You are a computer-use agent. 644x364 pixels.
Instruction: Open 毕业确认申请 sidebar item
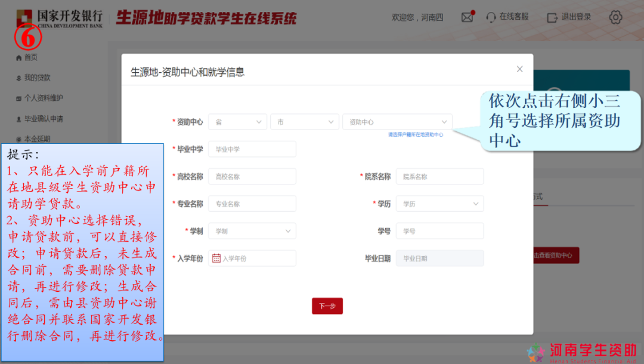(x=43, y=119)
